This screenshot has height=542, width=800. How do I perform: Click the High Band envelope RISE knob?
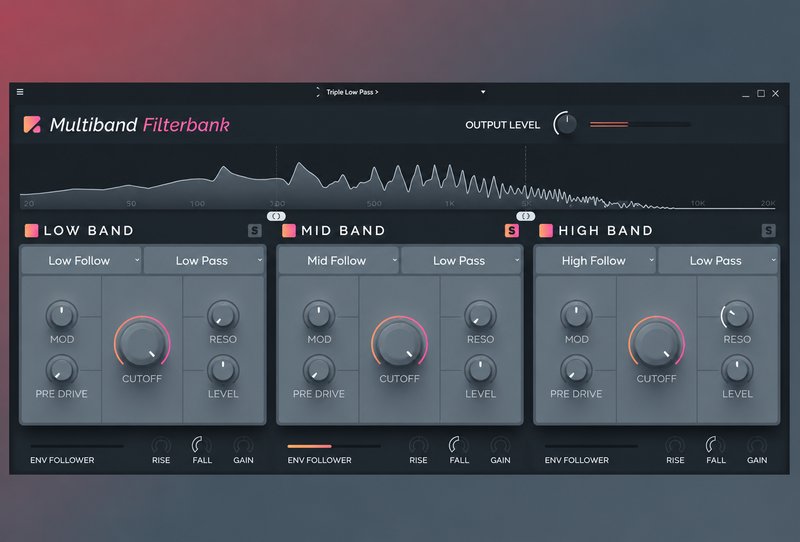coord(676,445)
